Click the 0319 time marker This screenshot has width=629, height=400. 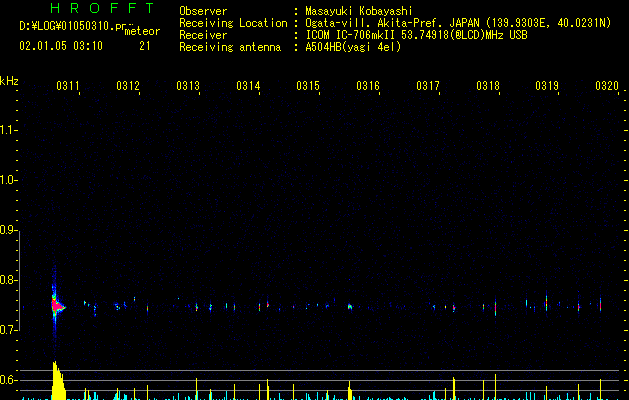(547, 86)
